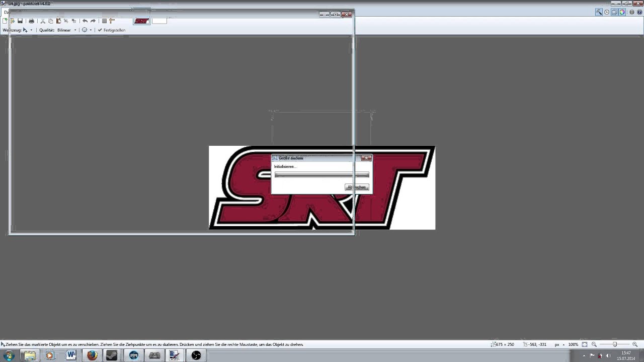Screen dimensions: 644x362
Task: Cut selection with scissors icon
Action: [43, 21]
